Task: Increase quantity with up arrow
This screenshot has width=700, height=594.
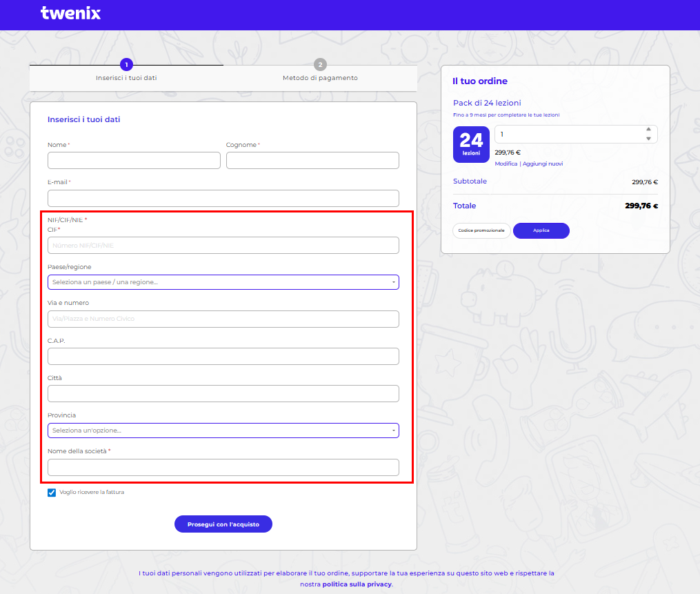Action: coord(648,129)
